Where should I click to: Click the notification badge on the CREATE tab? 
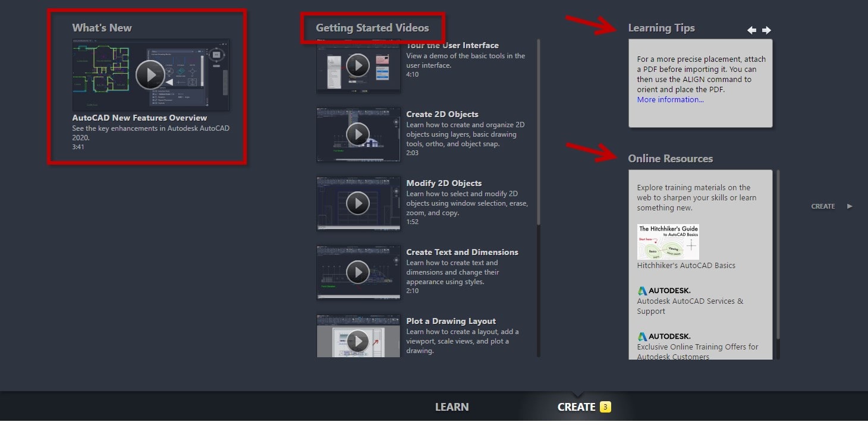click(605, 407)
